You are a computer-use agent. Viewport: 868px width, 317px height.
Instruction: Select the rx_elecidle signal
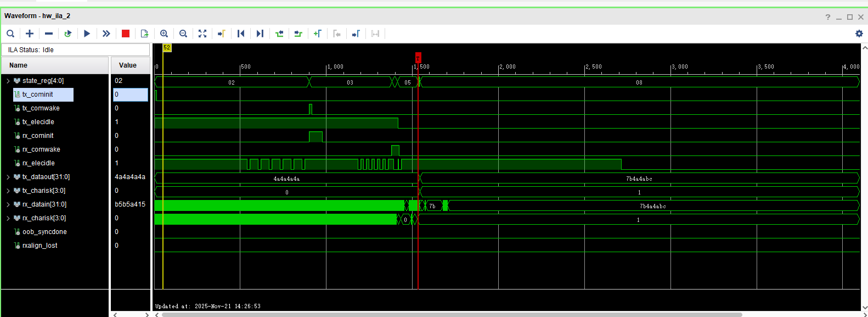tap(38, 163)
